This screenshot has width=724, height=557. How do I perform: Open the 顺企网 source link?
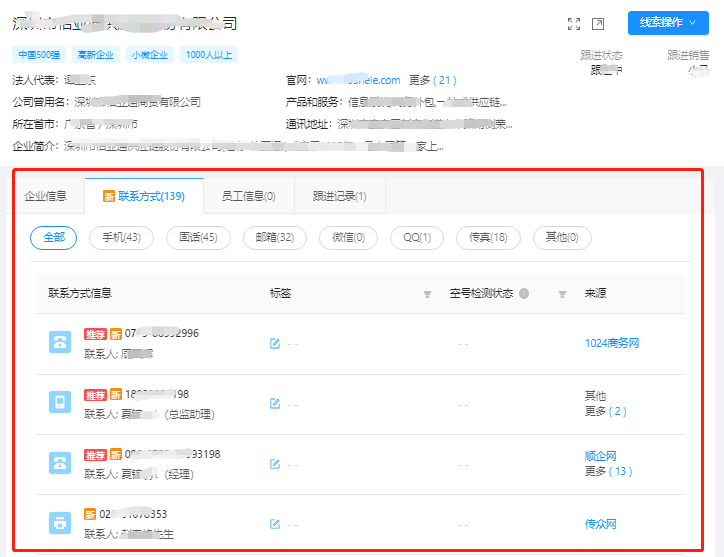(600, 456)
